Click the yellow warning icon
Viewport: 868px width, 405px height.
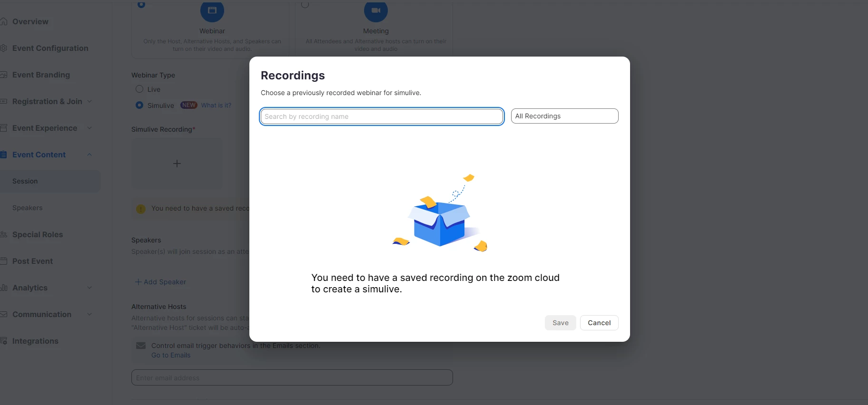point(141,209)
